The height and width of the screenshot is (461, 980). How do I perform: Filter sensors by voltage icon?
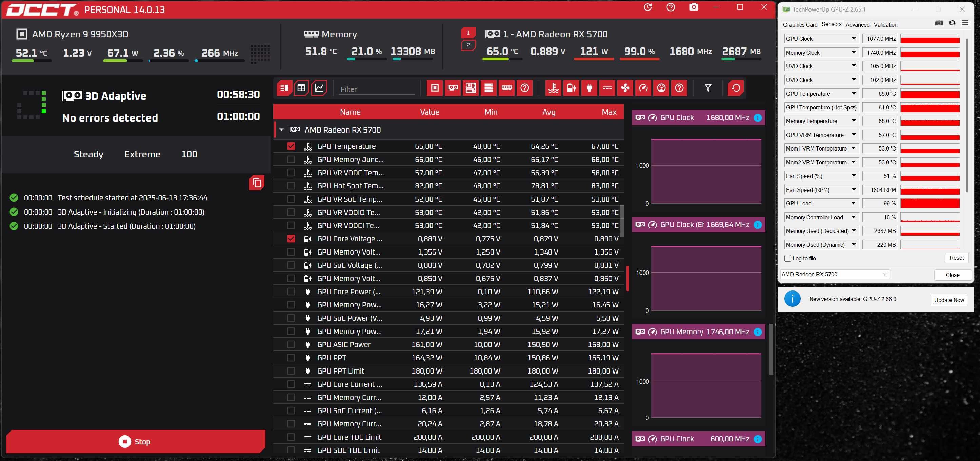[571, 88]
